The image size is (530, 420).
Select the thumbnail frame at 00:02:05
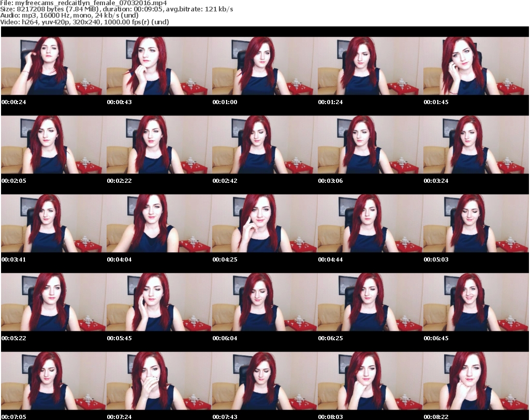(x=54, y=144)
